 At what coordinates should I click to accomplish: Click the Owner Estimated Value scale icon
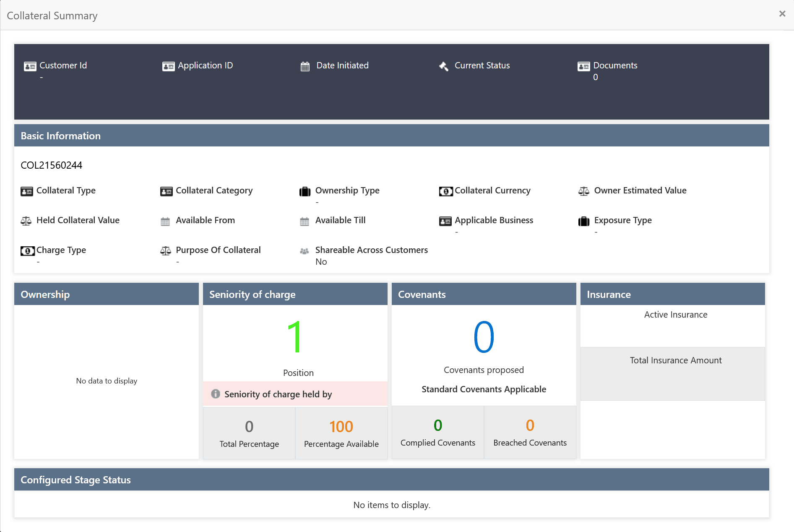pyautogui.click(x=584, y=191)
